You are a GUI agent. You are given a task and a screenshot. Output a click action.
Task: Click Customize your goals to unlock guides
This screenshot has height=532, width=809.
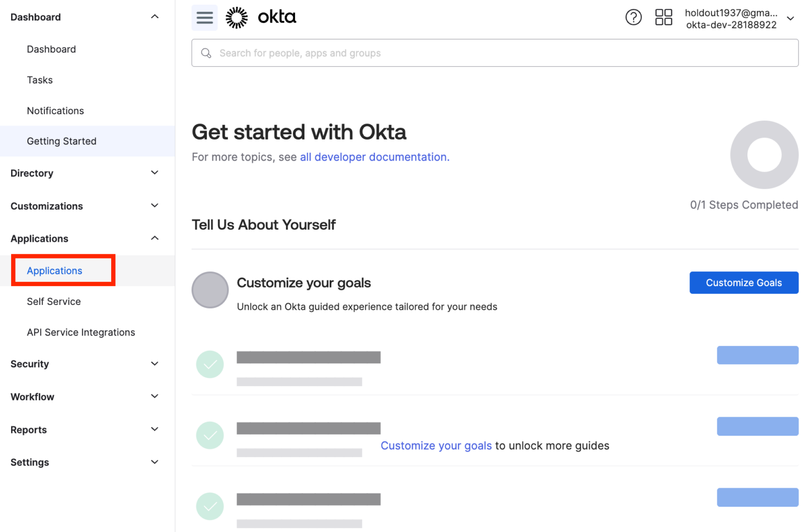click(436, 446)
